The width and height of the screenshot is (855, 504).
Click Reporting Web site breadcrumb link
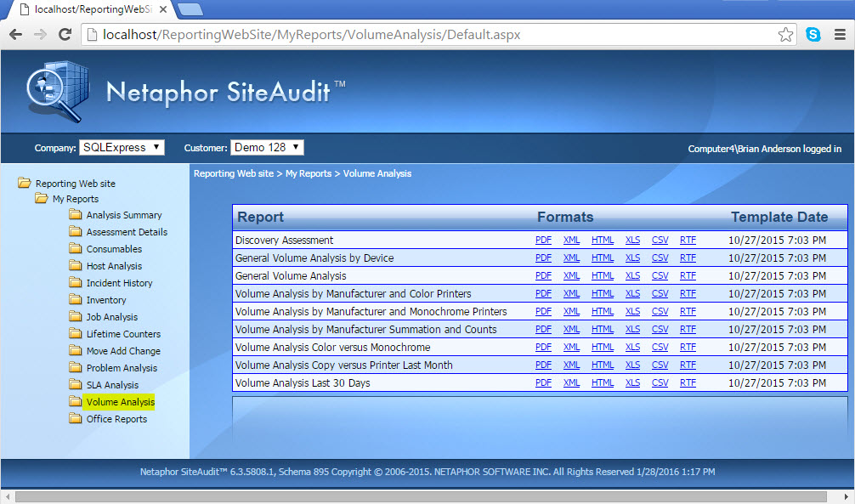[234, 173]
